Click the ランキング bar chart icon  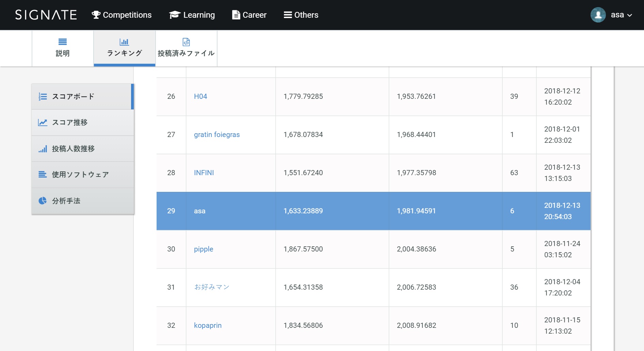(124, 42)
